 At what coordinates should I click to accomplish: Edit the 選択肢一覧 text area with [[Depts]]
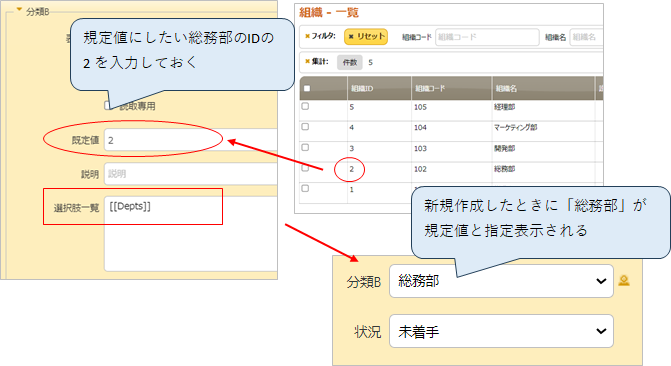[x=190, y=234]
